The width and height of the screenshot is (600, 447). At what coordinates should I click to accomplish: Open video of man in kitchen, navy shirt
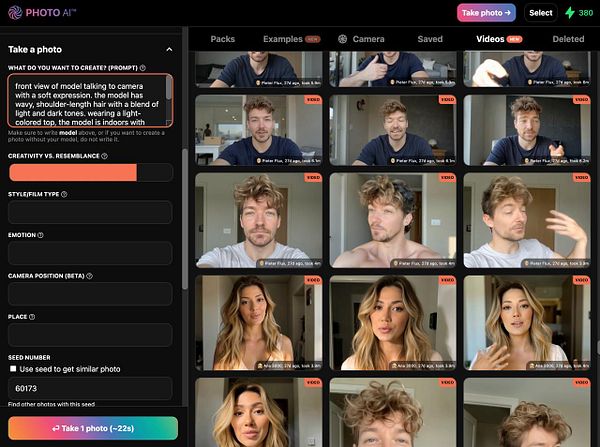(259, 130)
